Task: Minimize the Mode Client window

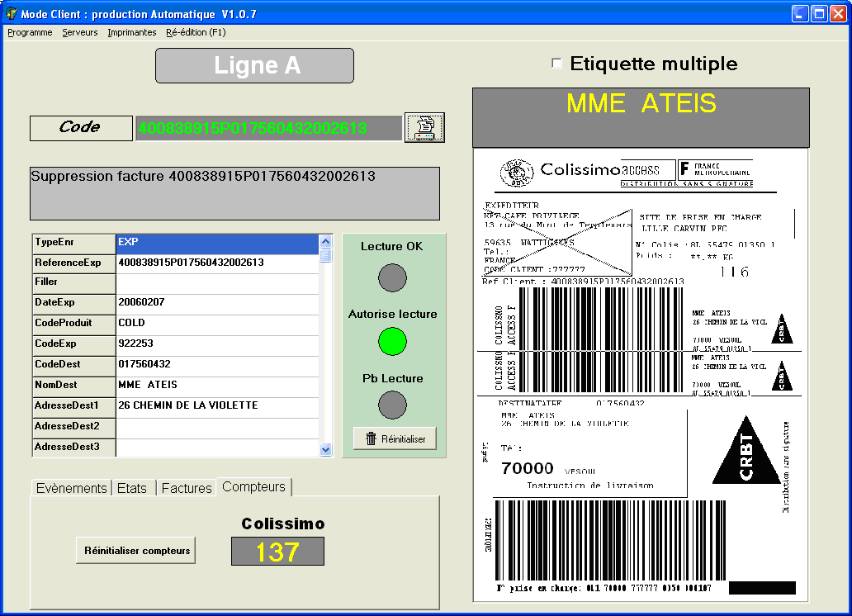Action: 800,13
